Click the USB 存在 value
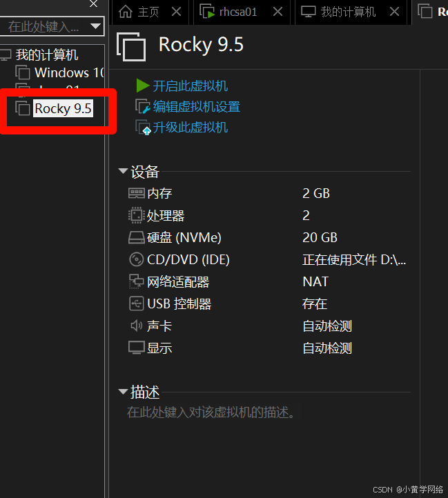Screen dimensions: 448x498 (315, 303)
